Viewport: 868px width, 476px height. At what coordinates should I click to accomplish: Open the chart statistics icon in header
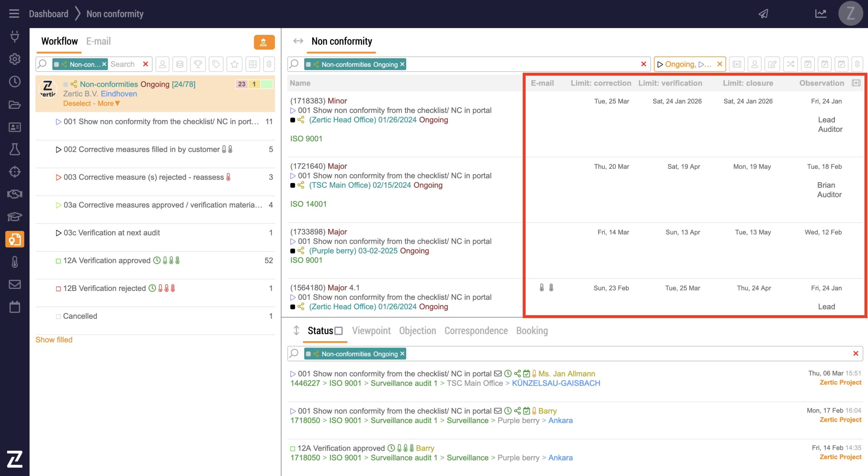tap(821, 14)
